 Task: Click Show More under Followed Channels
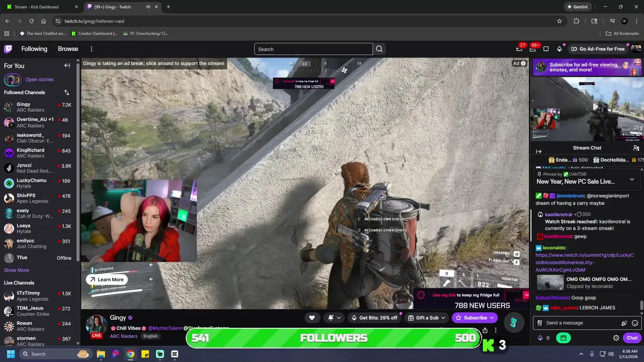point(17,270)
